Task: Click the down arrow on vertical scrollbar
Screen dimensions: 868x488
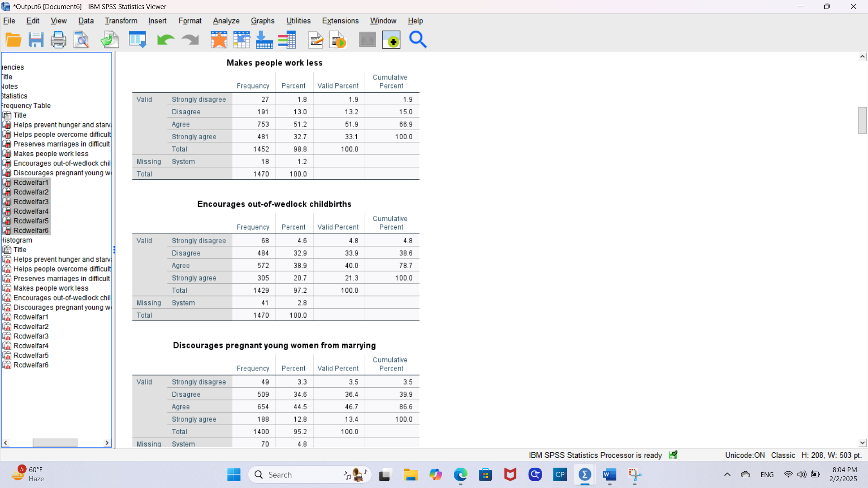Action: 863,443
